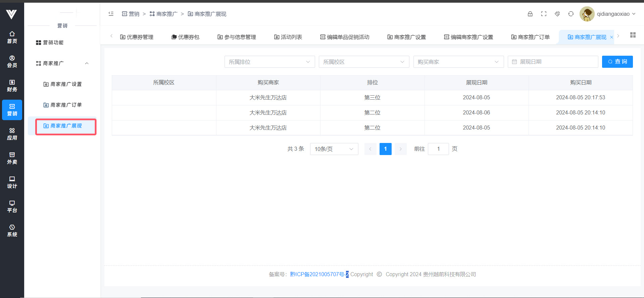Image resolution: width=644 pixels, height=298 pixels.
Task: Open the 所属排位 dropdown
Action: (x=269, y=62)
